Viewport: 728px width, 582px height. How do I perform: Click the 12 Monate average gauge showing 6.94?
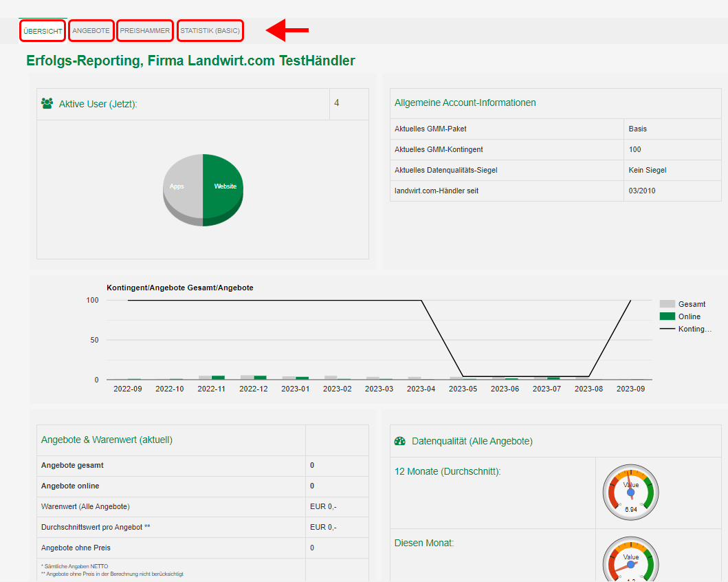pyautogui.click(x=630, y=492)
